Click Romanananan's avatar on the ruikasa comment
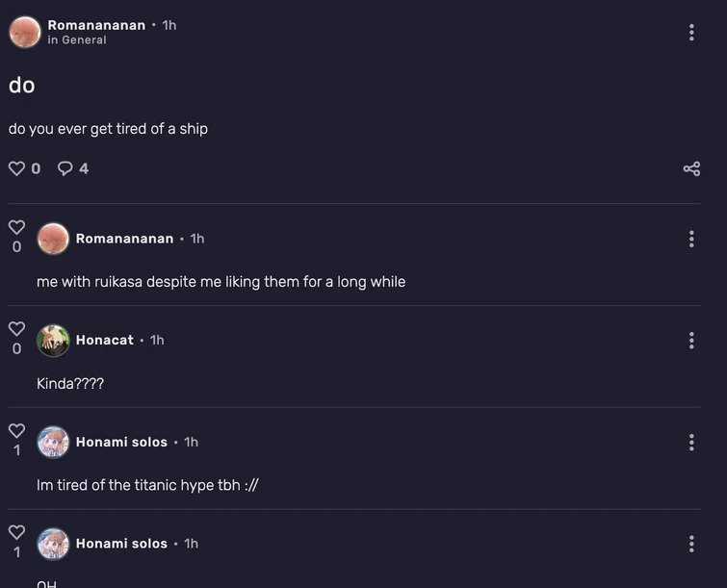 (x=53, y=239)
